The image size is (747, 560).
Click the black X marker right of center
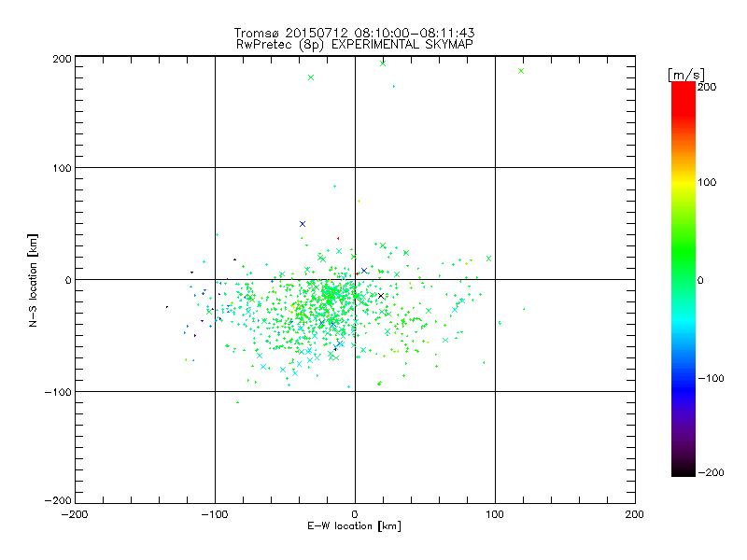pos(380,296)
